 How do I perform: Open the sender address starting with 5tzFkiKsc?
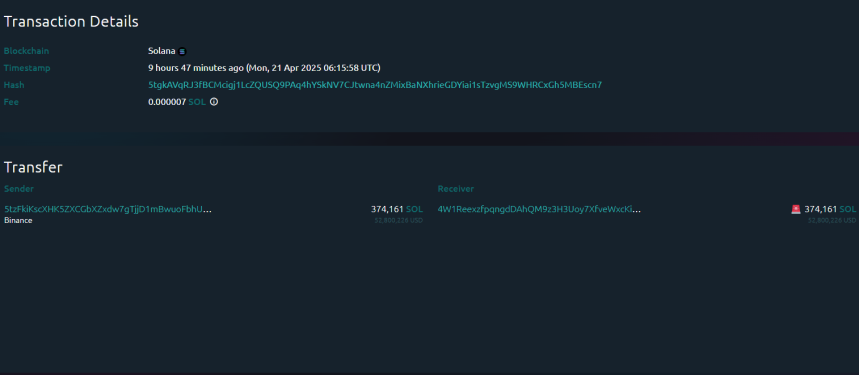(x=108, y=209)
